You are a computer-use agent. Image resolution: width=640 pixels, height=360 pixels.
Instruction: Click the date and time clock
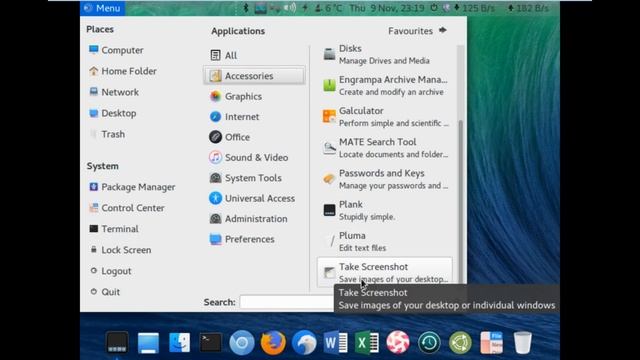[x=387, y=8]
